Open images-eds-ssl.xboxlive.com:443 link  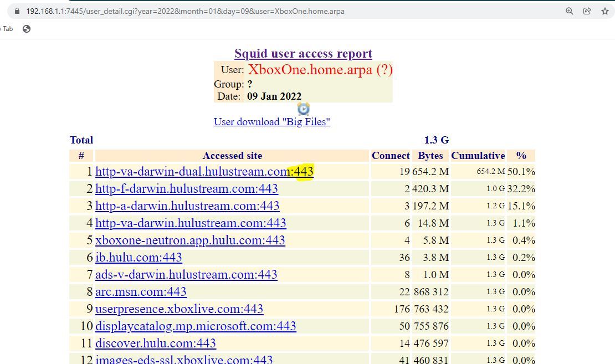pos(184,360)
